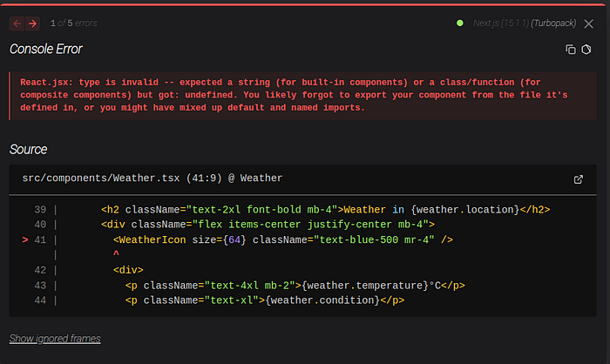This screenshot has height=364, width=610.
Task: Click the green status dot indicator
Action: (x=460, y=23)
